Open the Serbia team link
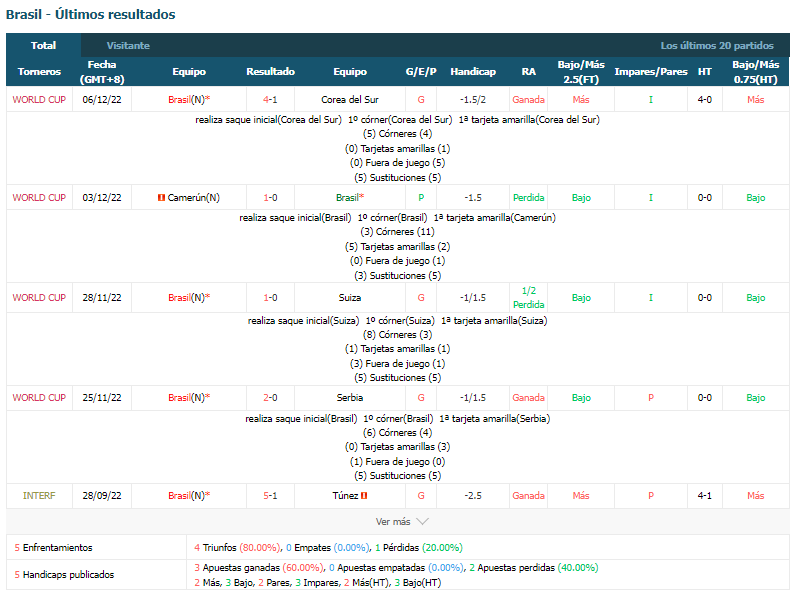797x596 pixels. 350,398
